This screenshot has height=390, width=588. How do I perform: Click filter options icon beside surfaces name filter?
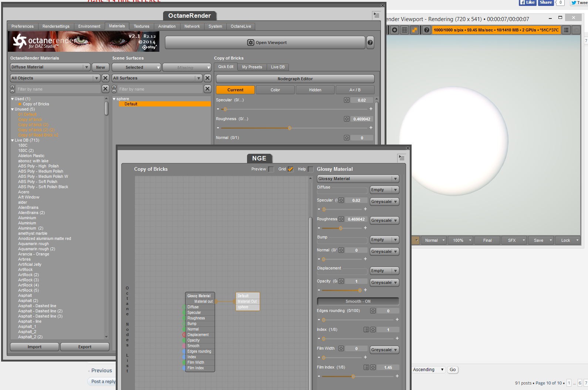pyautogui.click(x=114, y=89)
